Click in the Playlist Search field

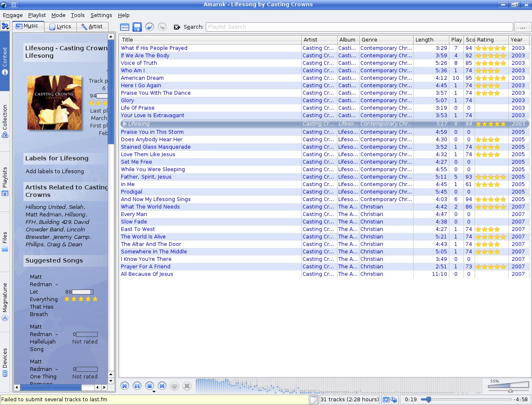click(x=359, y=27)
